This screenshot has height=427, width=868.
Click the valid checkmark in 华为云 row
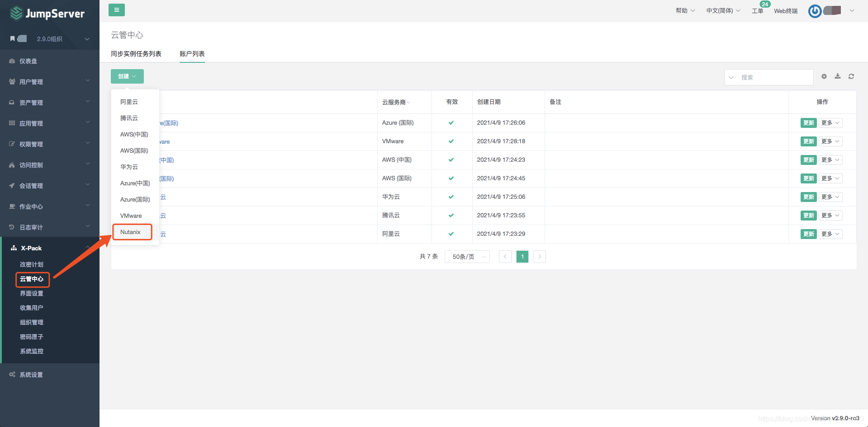coord(451,197)
